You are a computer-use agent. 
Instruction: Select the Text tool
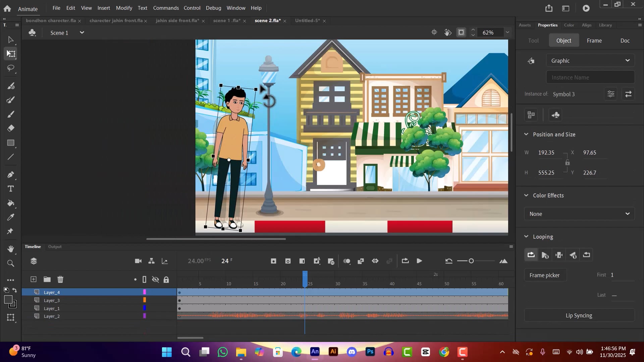tap(11, 189)
